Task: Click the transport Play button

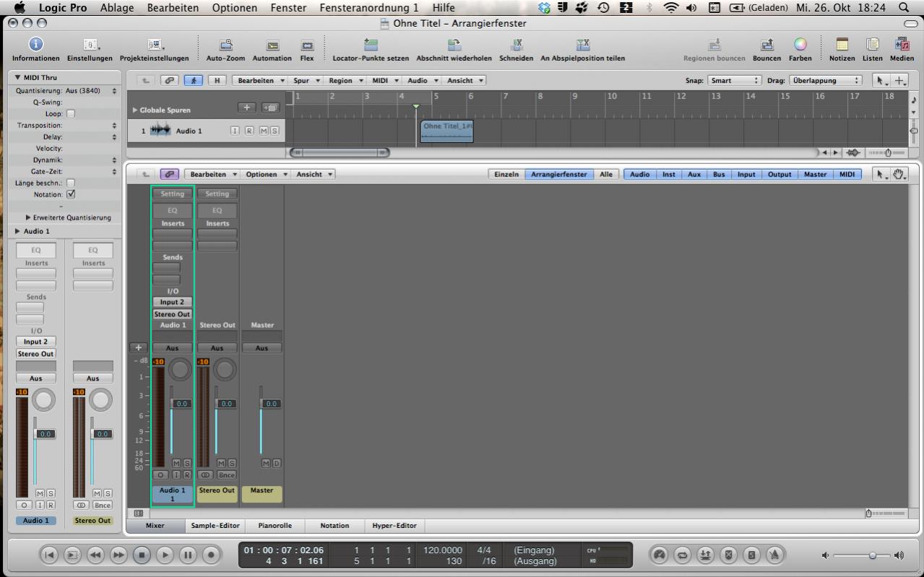Action: [165, 555]
